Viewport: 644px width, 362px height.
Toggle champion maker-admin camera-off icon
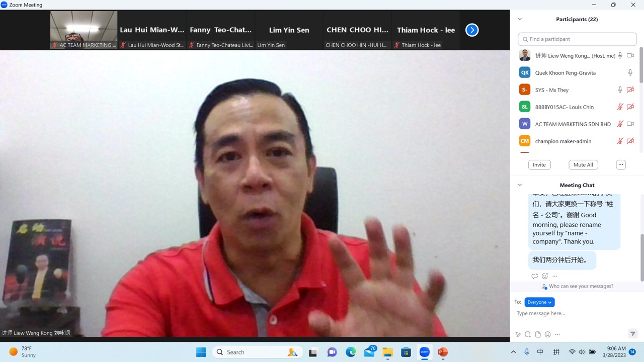[630, 141]
